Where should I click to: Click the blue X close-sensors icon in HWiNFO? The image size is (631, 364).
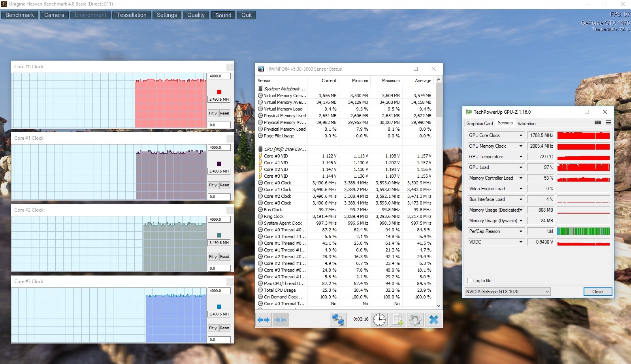433,320
